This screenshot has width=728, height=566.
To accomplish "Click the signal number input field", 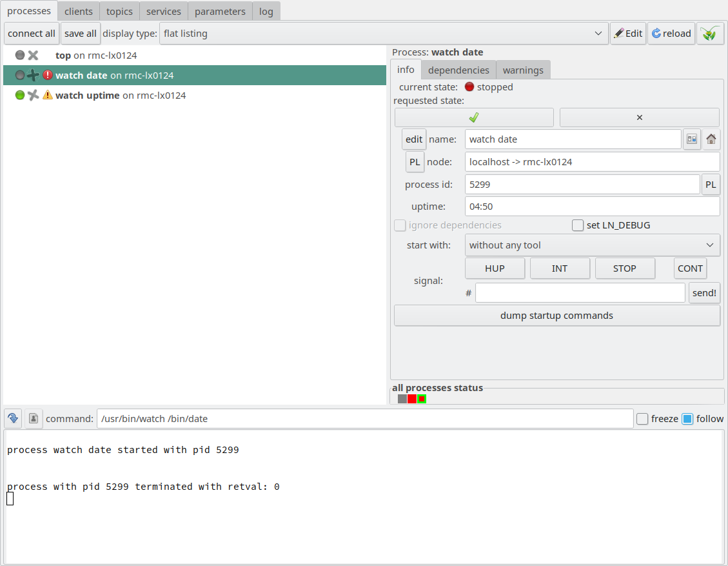I will (580, 293).
